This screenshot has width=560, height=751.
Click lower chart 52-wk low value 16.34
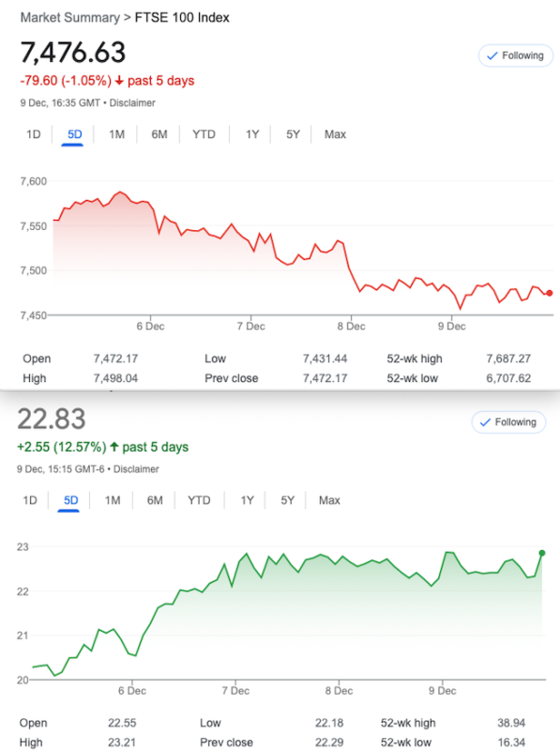(511, 743)
